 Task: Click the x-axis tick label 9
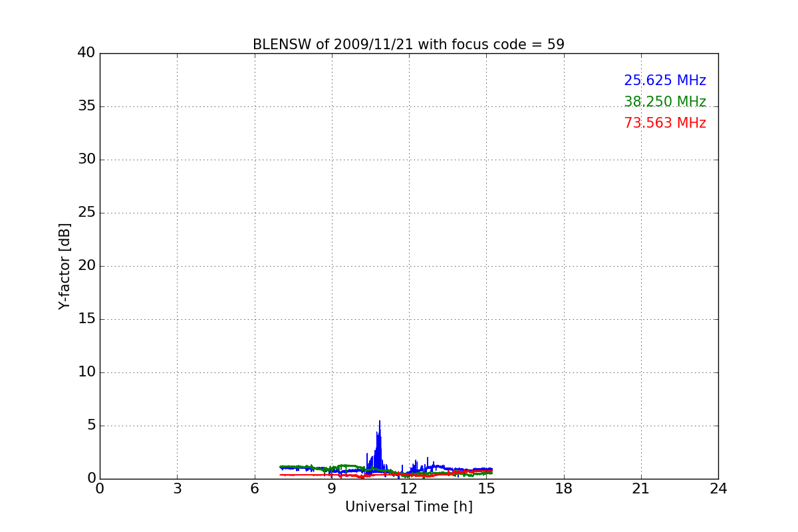332,489
